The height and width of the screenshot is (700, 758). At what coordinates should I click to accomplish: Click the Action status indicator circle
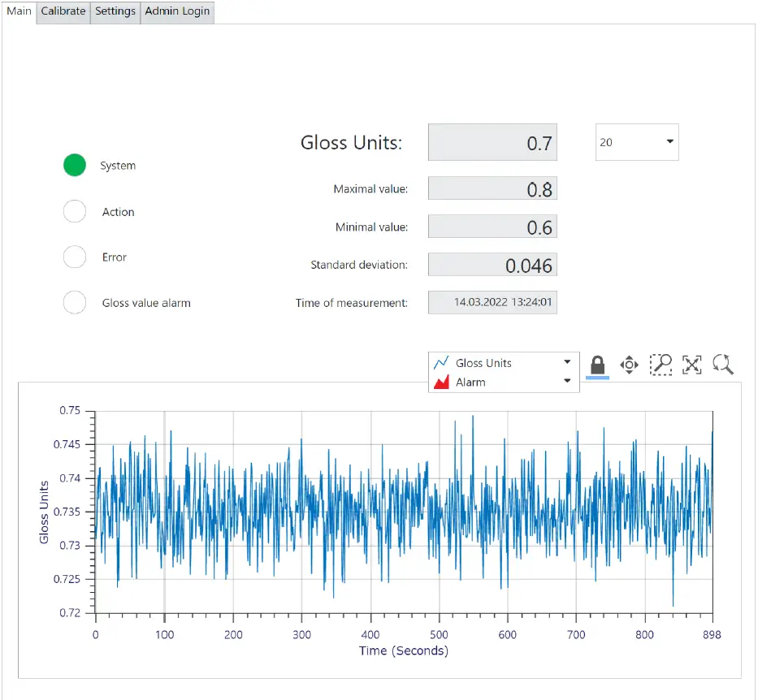click(x=75, y=211)
